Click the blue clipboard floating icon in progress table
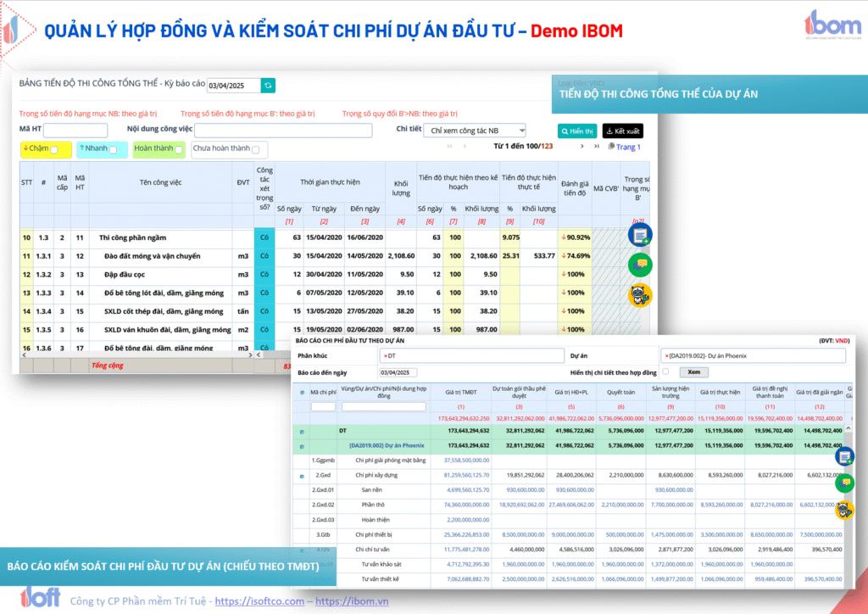The image size is (868, 614). tap(639, 235)
